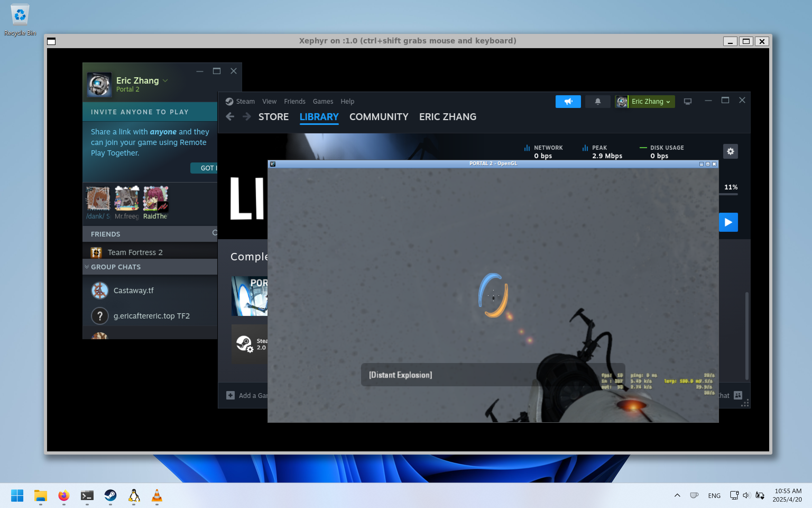The image size is (812, 508).
Task: Click the DISK USAGE 0 bps stat
Action: 662,152
